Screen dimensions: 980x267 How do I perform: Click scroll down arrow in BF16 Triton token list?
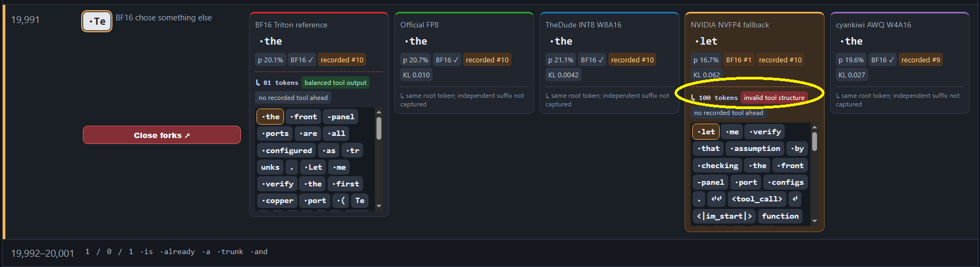tap(379, 206)
